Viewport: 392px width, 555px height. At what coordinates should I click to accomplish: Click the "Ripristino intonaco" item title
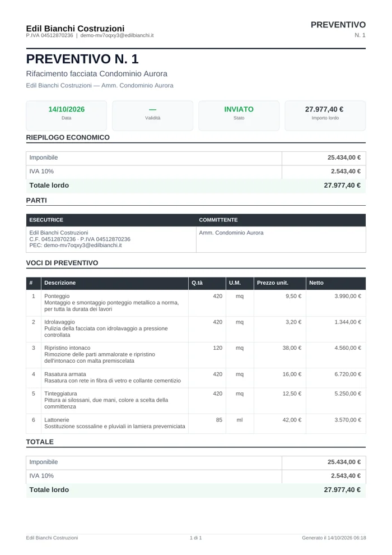67,348
